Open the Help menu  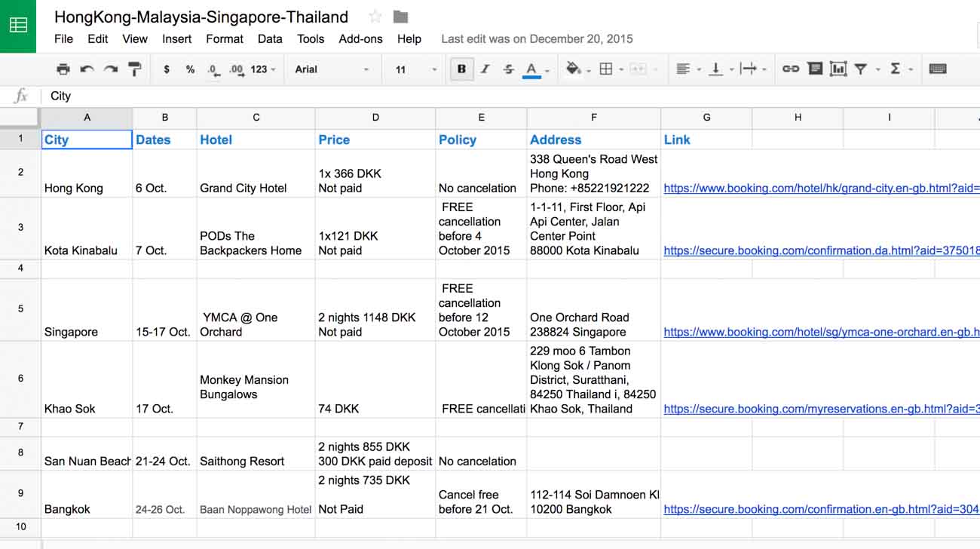point(409,39)
